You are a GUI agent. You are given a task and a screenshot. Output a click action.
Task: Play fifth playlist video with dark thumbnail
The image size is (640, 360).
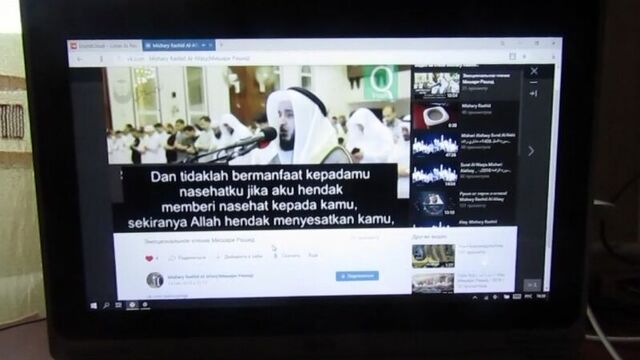[x=433, y=203]
